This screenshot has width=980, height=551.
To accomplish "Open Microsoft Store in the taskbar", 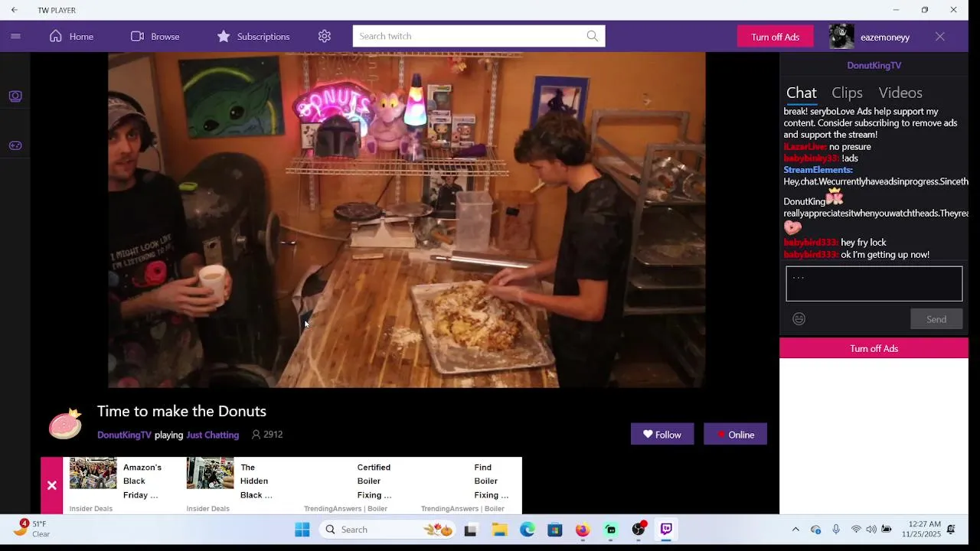I will (555, 530).
